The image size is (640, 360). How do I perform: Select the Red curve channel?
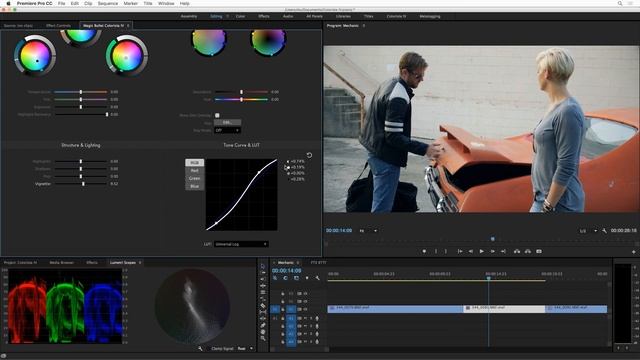pos(194,170)
